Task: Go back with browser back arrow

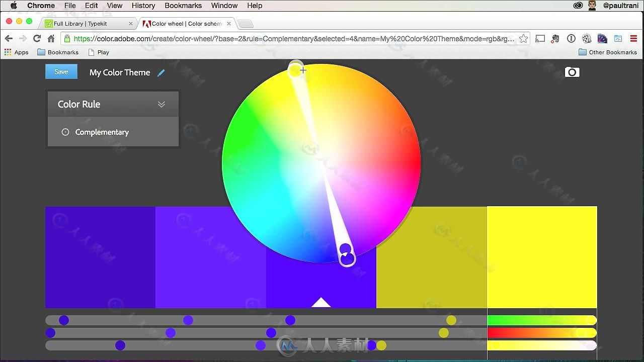Action: pyautogui.click(x=9, y=38)
